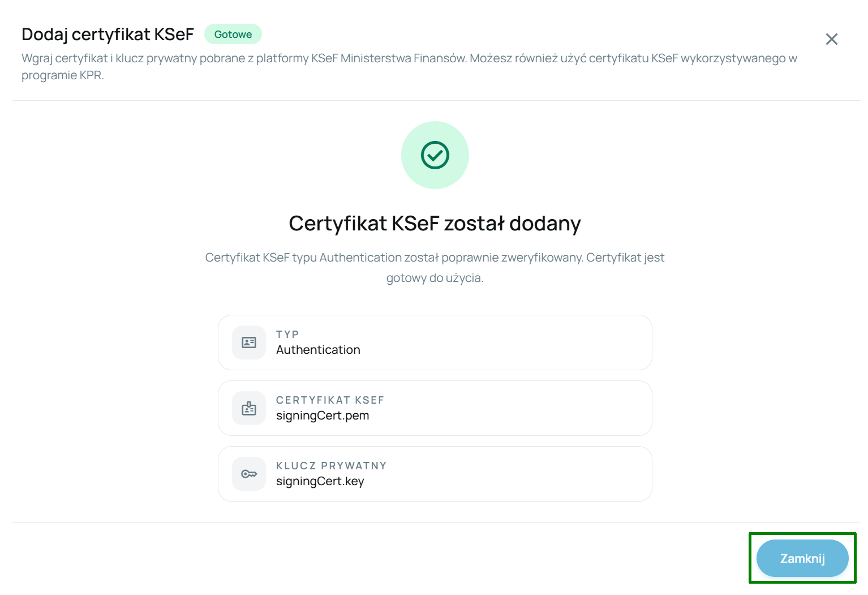The width and height of the screenshot is (868, 595).
Task: Click the ID card icon beside Typ
Action: tap(249, 343)
